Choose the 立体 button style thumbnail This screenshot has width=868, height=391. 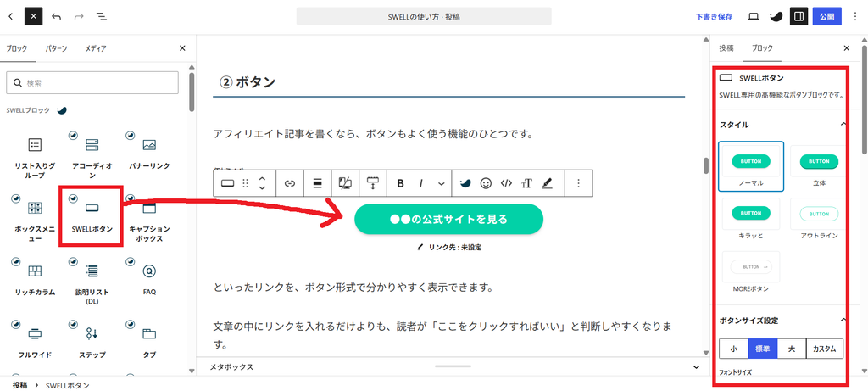point(820,166)
